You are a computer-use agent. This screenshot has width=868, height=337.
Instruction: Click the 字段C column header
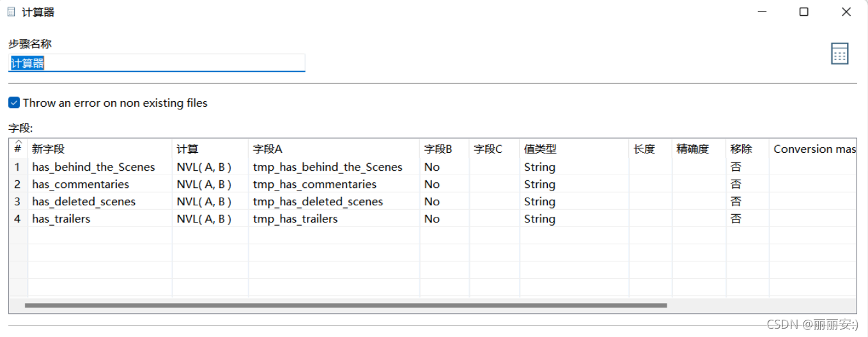click(x=494, y=148)
